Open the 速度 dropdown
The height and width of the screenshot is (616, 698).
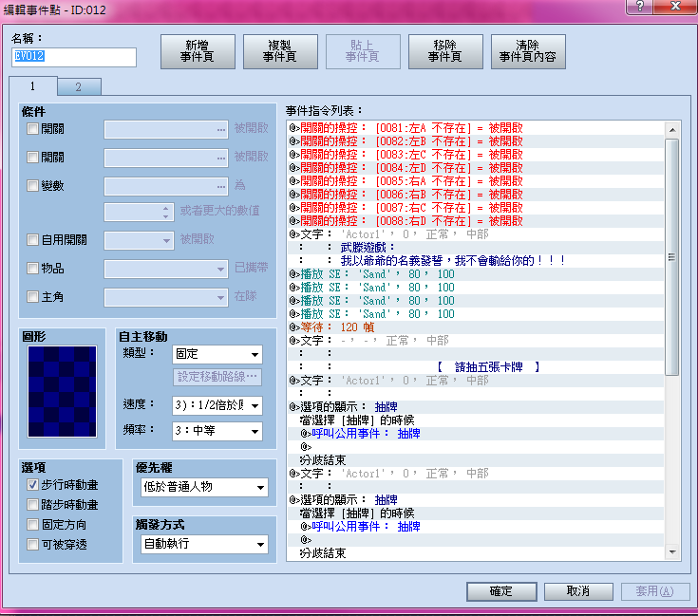click(x=217, y=405)
